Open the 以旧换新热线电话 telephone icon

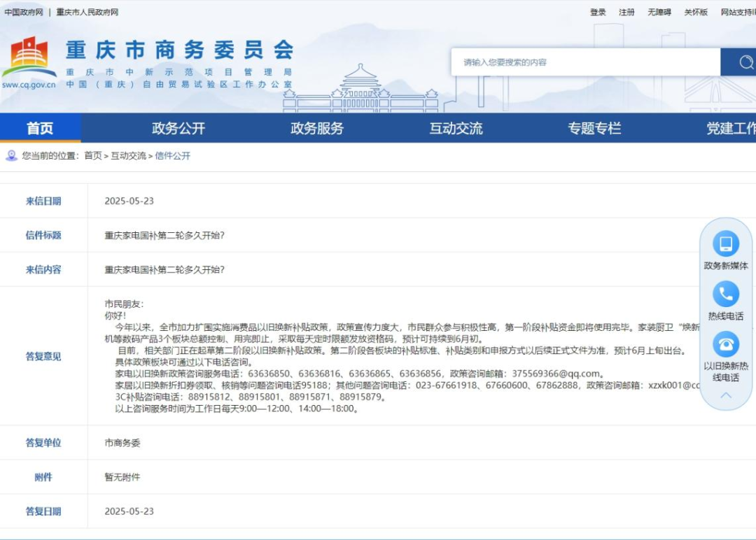click(x=727, y=346)
